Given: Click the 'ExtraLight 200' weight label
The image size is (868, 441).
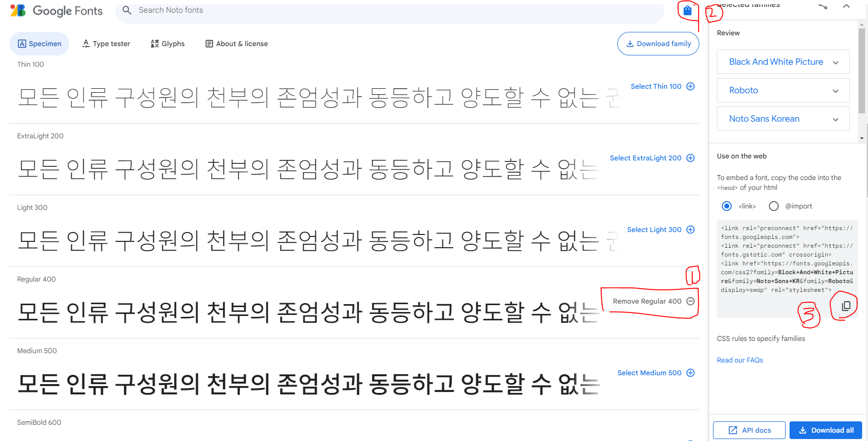Looking at the screenshot, I should point(40,136).
